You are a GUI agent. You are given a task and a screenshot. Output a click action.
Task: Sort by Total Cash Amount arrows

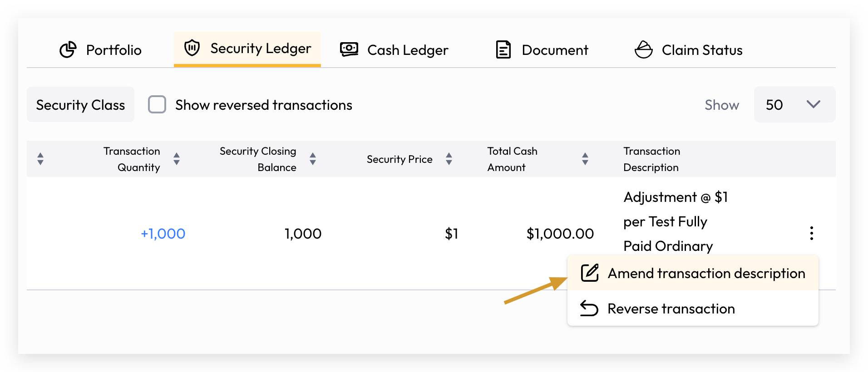(585, 159)
